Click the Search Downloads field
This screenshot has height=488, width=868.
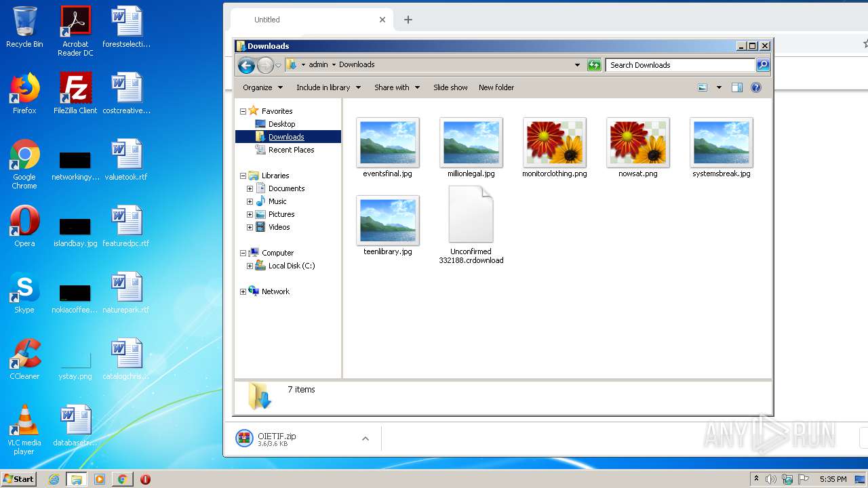pos(680,65)
